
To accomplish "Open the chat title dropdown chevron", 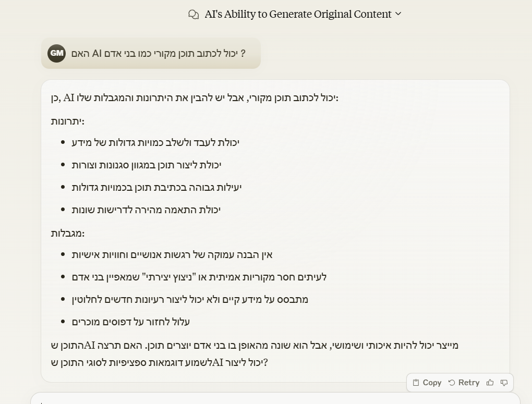I will click(398, 14).
